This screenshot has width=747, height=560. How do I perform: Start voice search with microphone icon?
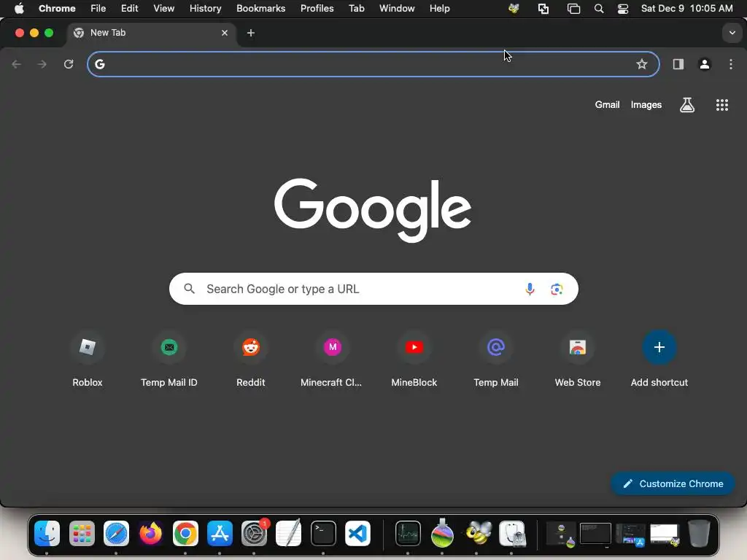pyautogui.click(x=530, y=289)
